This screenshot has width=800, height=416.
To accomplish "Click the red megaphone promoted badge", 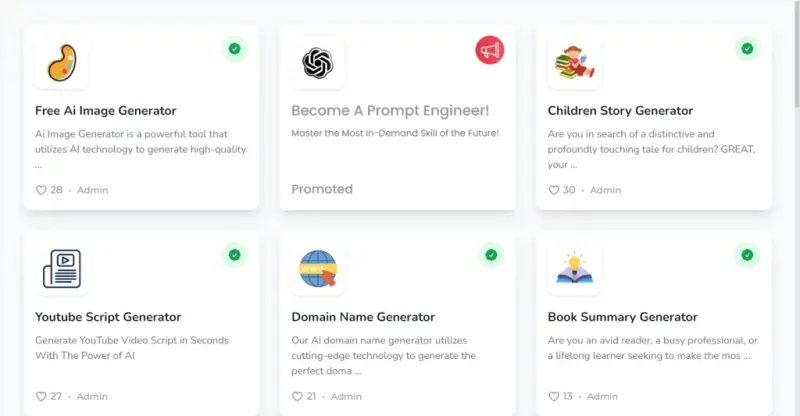I will [x=490, y=49].
